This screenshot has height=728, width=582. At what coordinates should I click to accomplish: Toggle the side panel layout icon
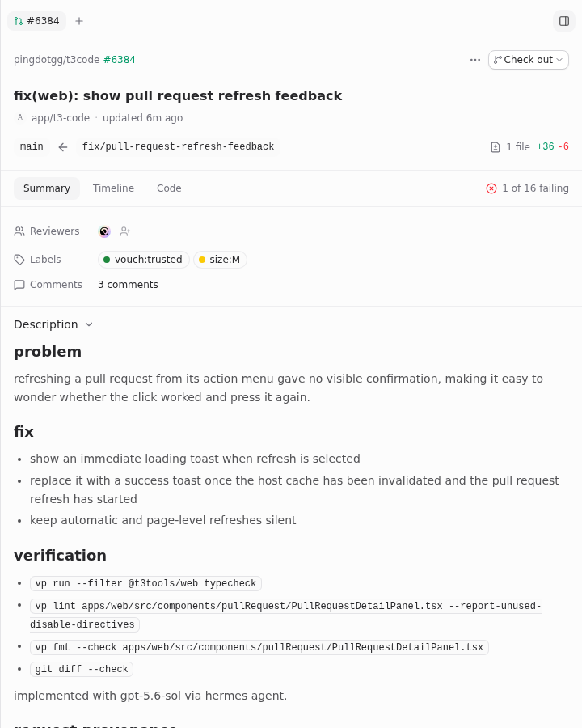[564, 21]
